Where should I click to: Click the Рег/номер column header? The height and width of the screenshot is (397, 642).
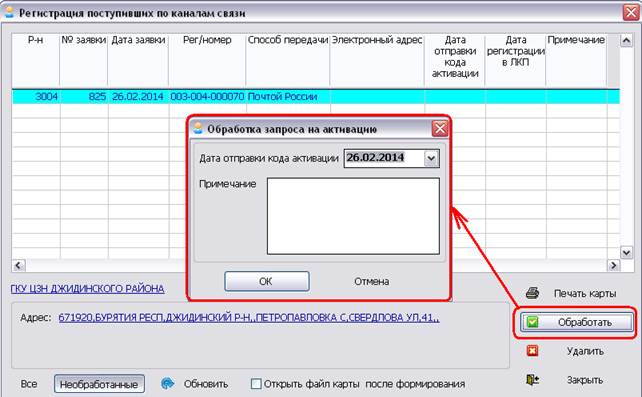pyautogui.click(x=207, y=61)
